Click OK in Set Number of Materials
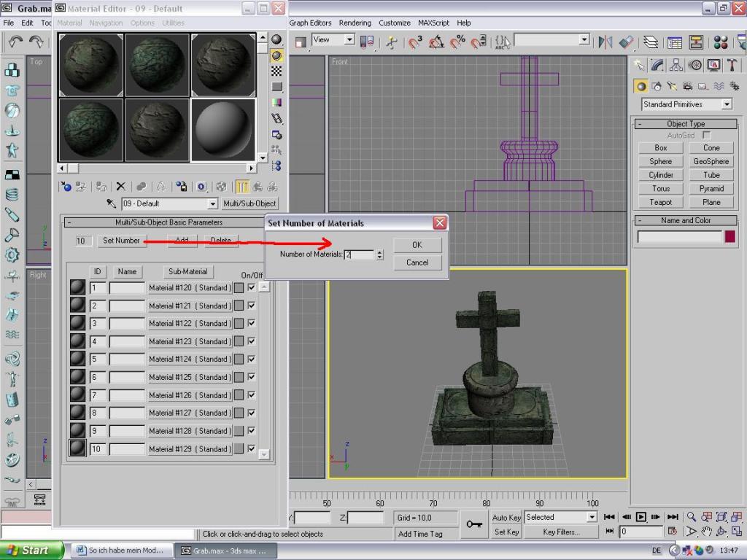 (417, 245)
